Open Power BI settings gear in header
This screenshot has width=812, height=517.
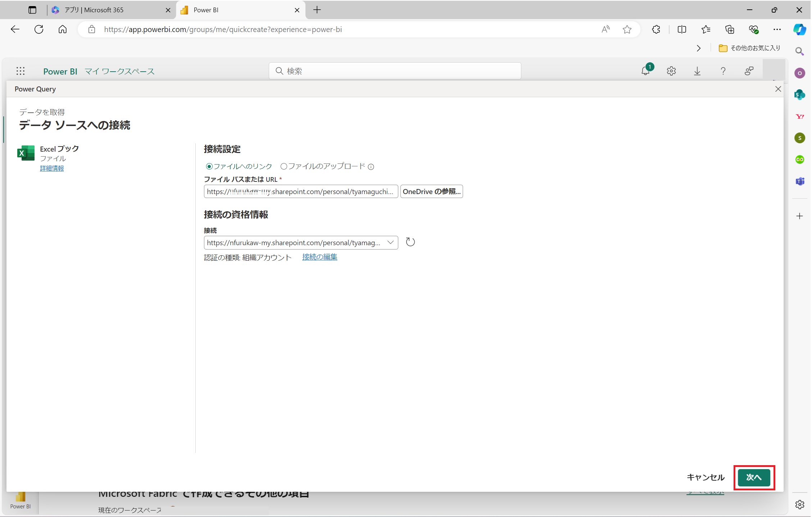pyautogui.click(x=671, y=71)
